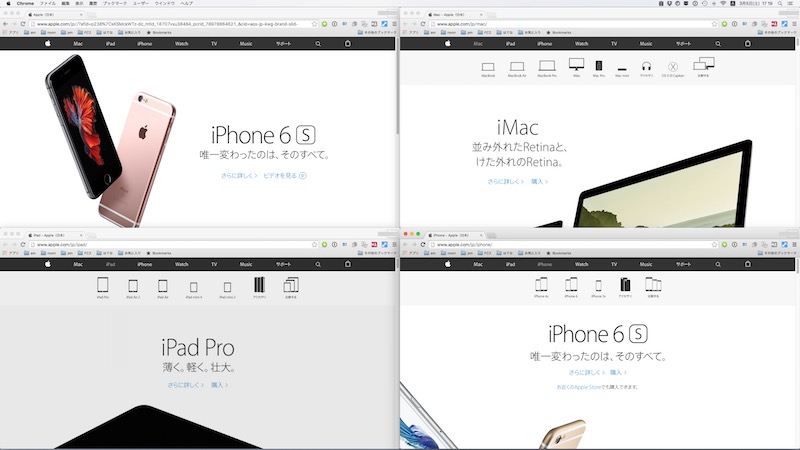Close the Apple tab in the Apple home window

pos(81,15)
